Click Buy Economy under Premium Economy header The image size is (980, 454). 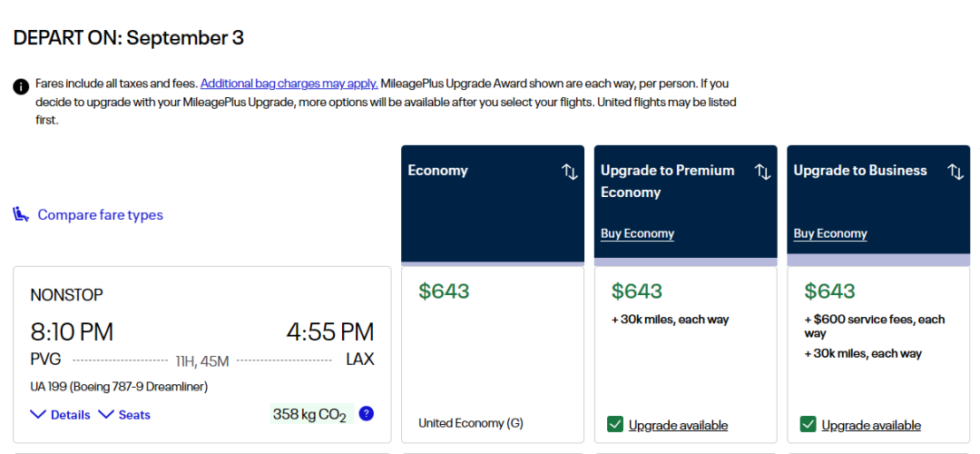(x=637, y=233)
